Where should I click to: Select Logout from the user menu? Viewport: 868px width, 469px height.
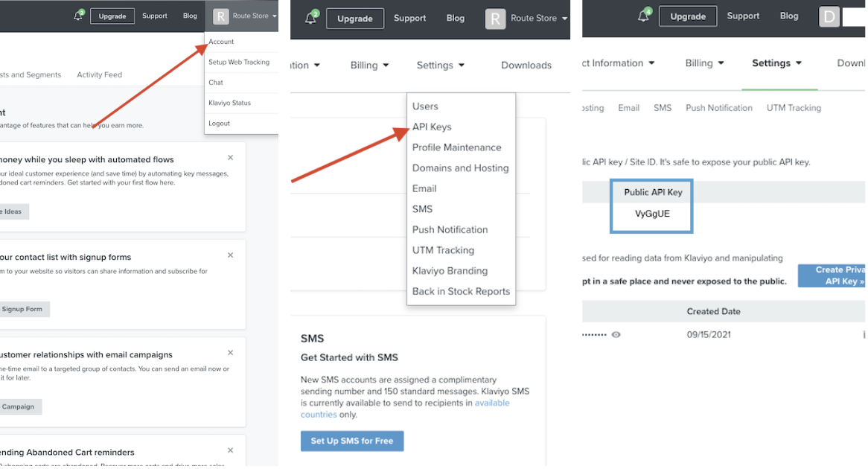tap(219, 124)
